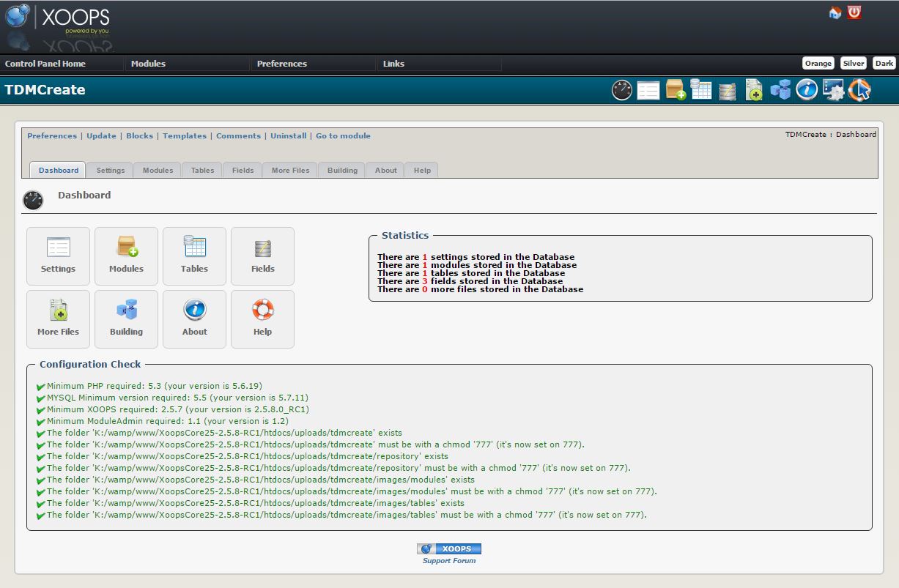
Task: Click the Statistics box heading
Action: (x=405, y=236)
